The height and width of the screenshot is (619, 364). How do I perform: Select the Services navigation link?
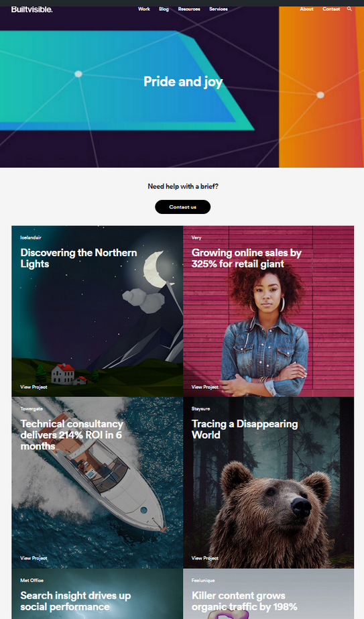tap(219, 9)
